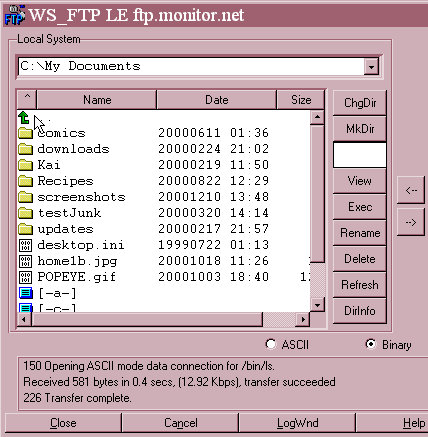Click the empty filter input field below MkDir
The width and height of the screenshot is (428, 437).
click(x=360, y=155)
